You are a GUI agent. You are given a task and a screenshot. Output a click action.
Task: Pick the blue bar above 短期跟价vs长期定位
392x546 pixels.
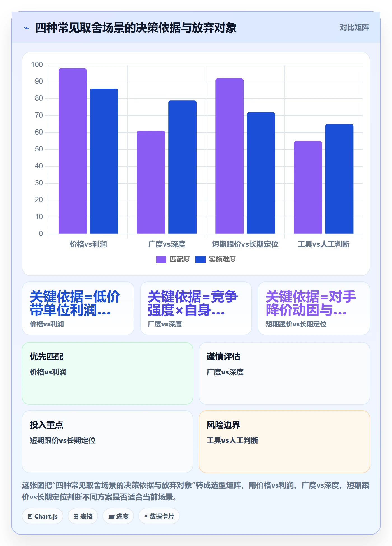(x=261, y=173)
